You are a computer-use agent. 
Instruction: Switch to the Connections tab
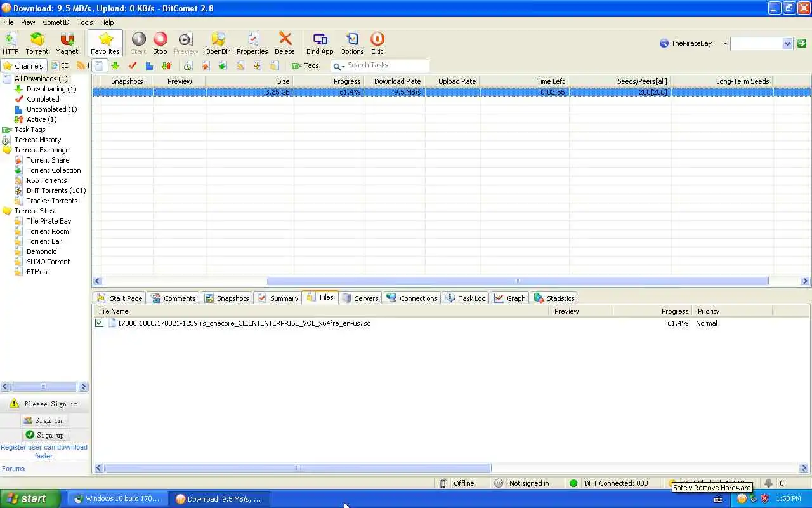[x=412, y=298]
